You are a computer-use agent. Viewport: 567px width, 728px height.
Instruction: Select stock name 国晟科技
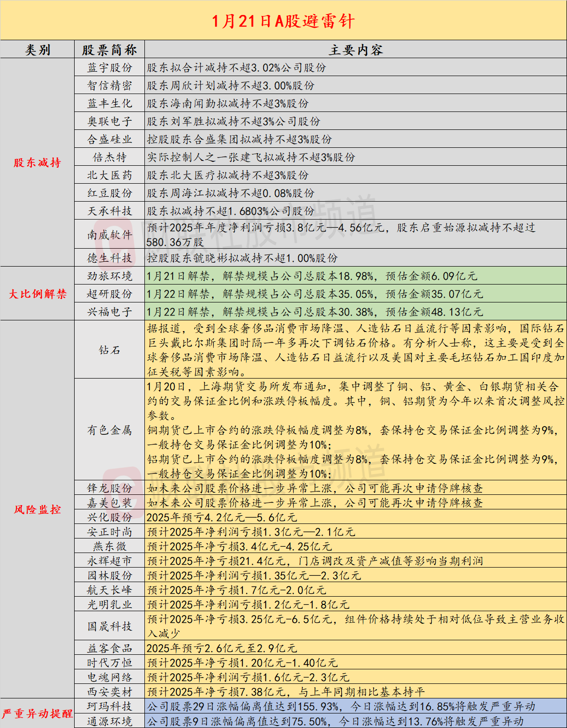(110, 626)
